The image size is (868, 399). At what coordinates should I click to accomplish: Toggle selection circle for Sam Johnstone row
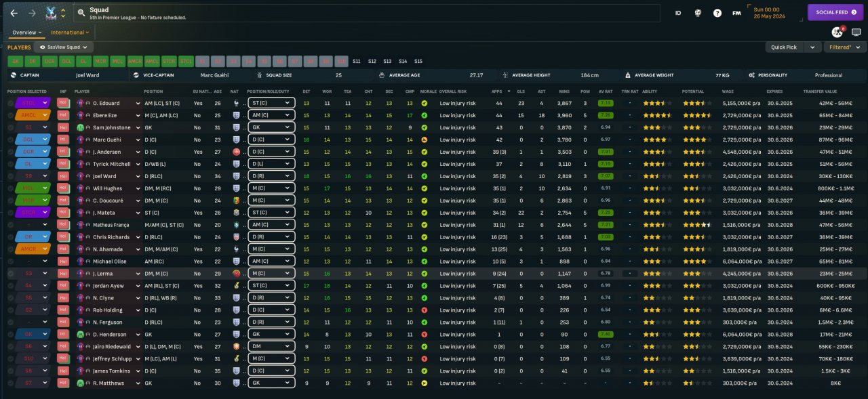point(11,127)
